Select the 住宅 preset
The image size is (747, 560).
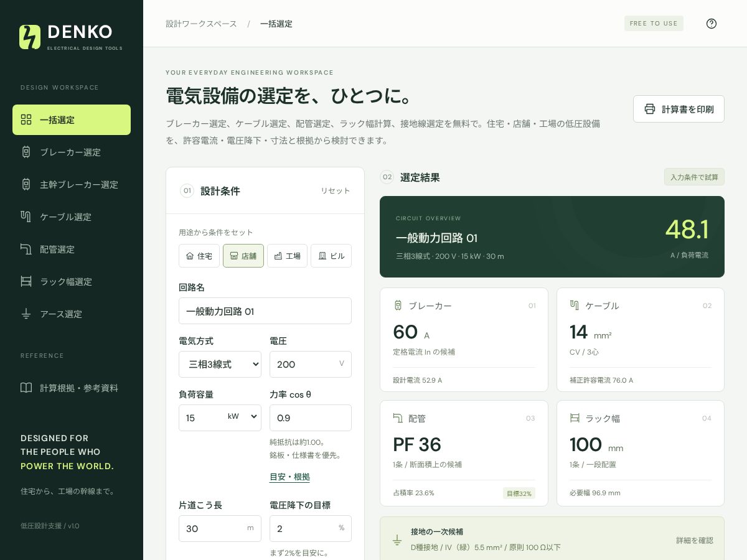tap(199, 256)
